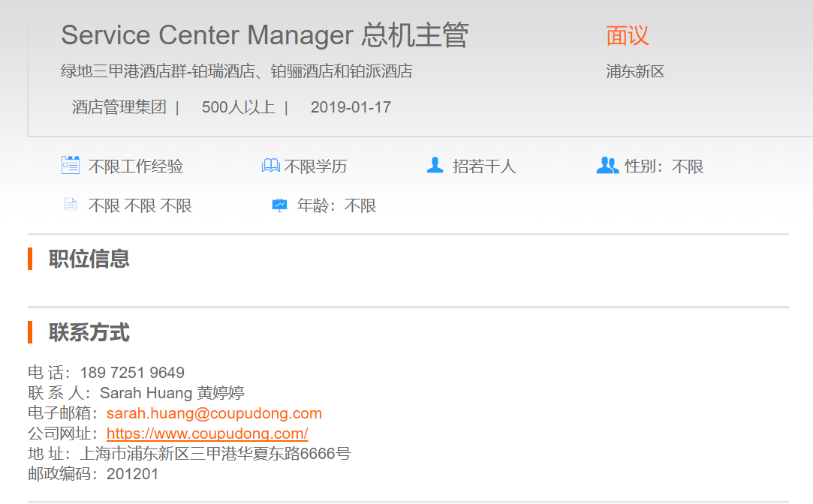Image resolution: width=813 pixels, height=504 pixels.
Task: Click the address 上海市浦东新区三甲港华夏东路6666号
Action: click(x=215, y=454)
